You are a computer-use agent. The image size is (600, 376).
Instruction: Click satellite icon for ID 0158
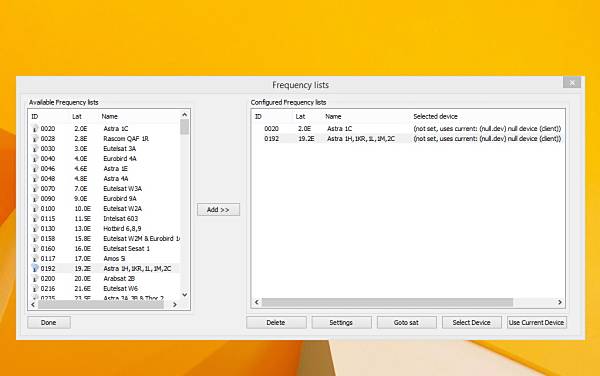[x=35, y=238]
